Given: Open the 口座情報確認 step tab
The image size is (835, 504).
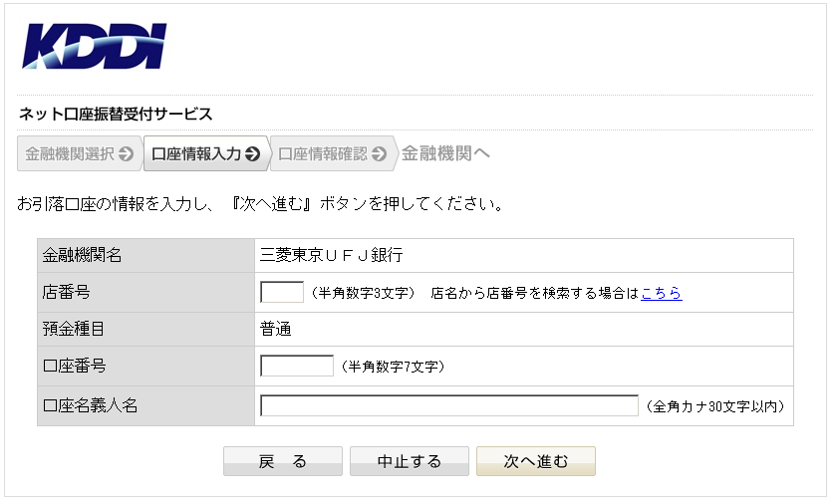Looking at the screenshot, I should pyautogui.click(x=323, y=154).
